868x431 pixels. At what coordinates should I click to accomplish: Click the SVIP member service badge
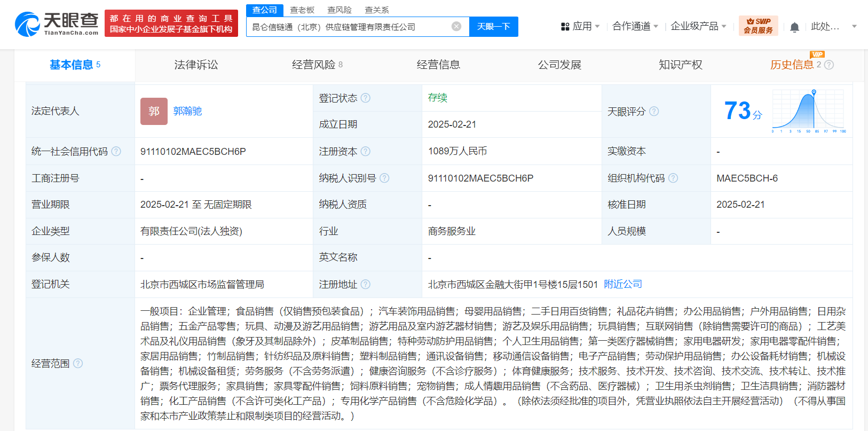coord(758,26)
